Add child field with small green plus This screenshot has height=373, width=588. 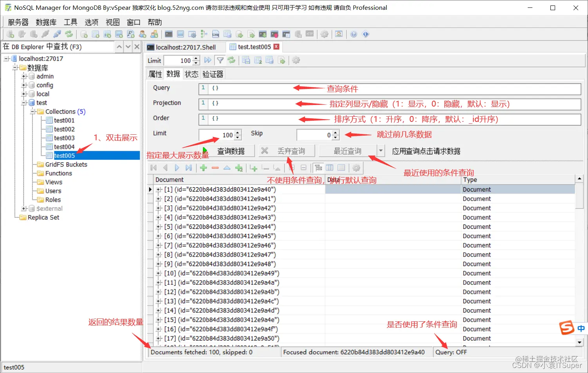pos(254,168)
